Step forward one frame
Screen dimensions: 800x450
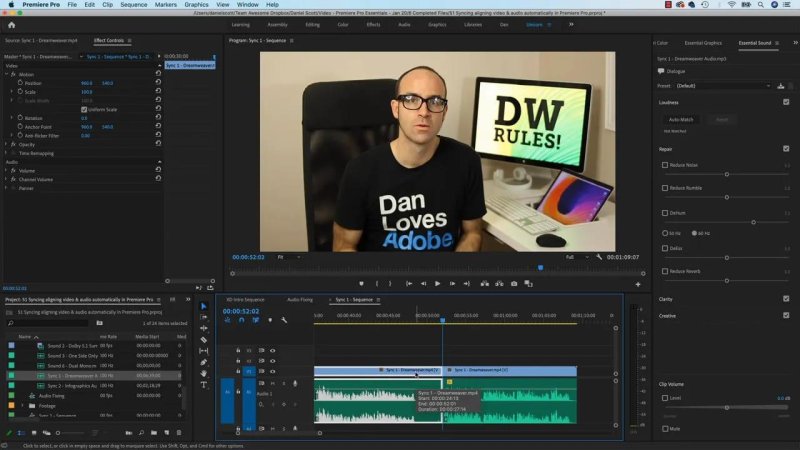point(452,284)
